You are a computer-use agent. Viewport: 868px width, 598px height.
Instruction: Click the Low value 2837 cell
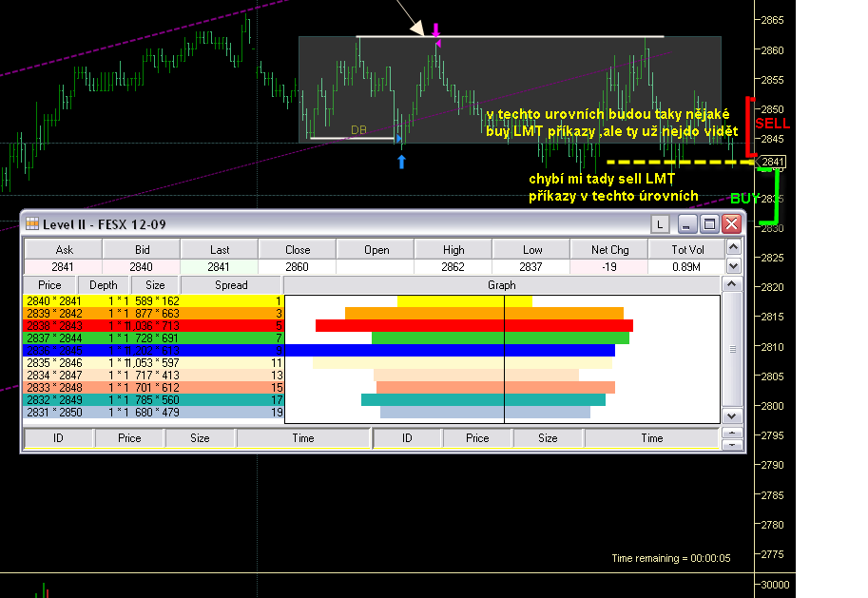tap(530, 267)
